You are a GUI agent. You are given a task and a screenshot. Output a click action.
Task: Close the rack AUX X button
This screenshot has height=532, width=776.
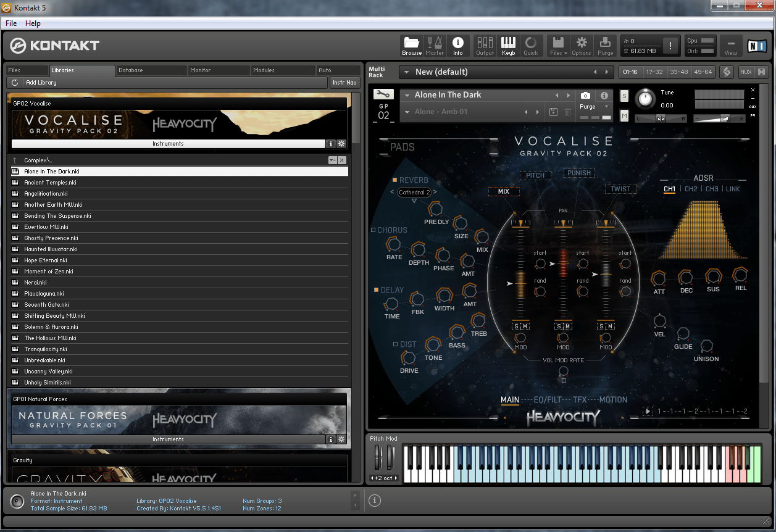[x=762, y=72]
